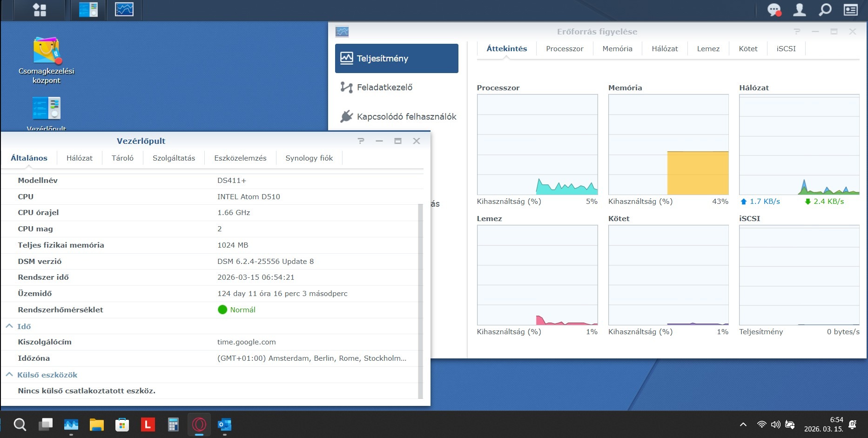Open the Windows notification bell icon
Image resolution: width=868 pixels, height=438 pixels.
pyautogui.click(x=853, y=425)
